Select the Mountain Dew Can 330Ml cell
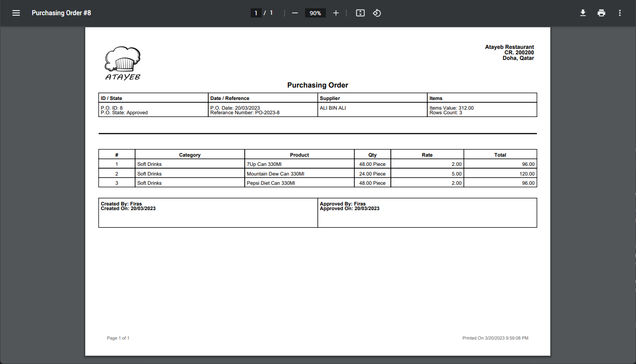Screen dimensions: 636x364 click(x=275, y=174)
